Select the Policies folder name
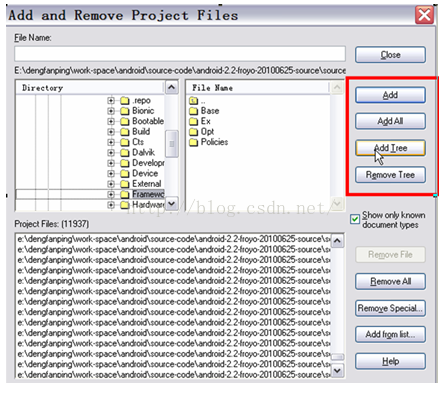Image resolution: width=443 pixels, height=394 pixels. click(x=214, y=142)
